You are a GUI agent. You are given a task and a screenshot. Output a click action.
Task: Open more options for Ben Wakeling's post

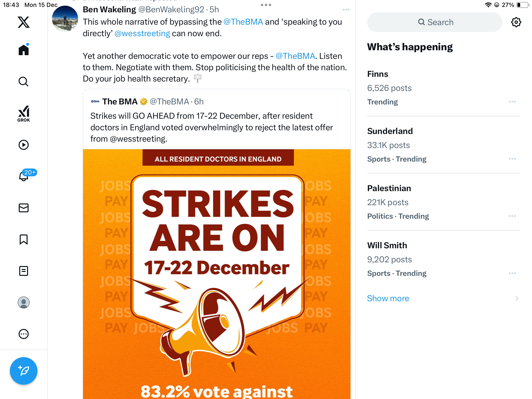346,10
